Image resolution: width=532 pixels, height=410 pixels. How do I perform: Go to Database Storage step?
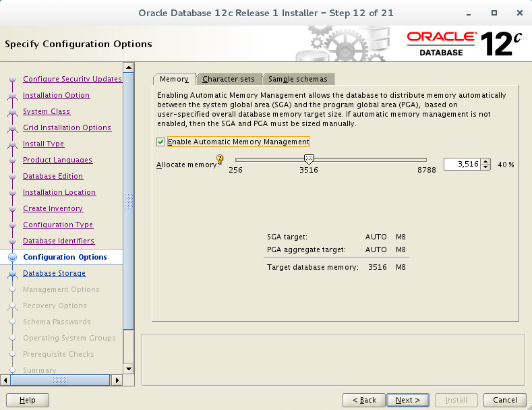pyautogui.click(x=55, y=273)
